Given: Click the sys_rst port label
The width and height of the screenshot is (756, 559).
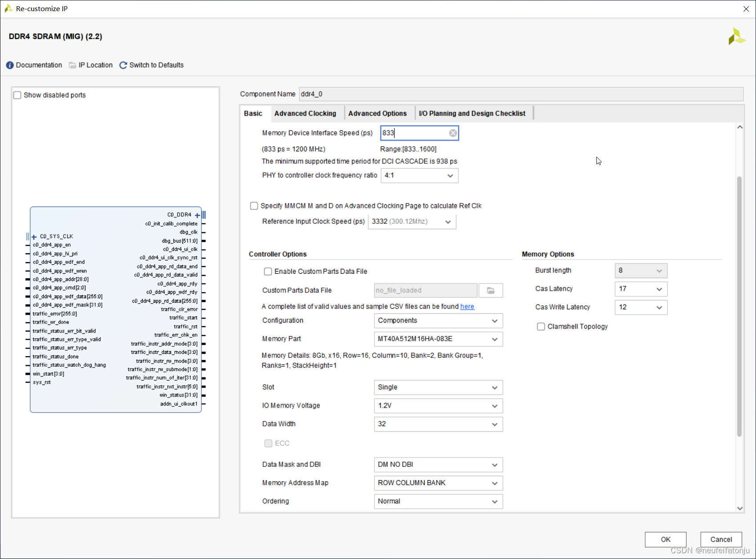Looking at the screenshot, I should click(x=42, y=382).
